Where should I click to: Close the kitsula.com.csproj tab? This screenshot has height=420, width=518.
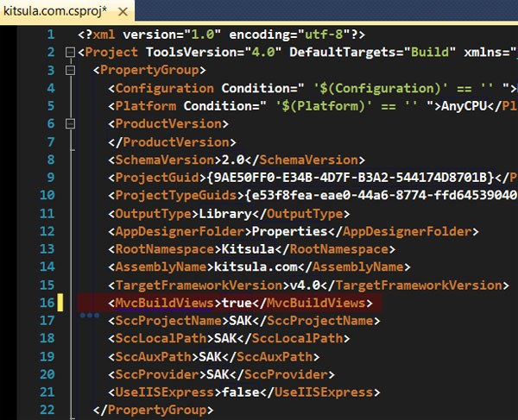[123, 12]
